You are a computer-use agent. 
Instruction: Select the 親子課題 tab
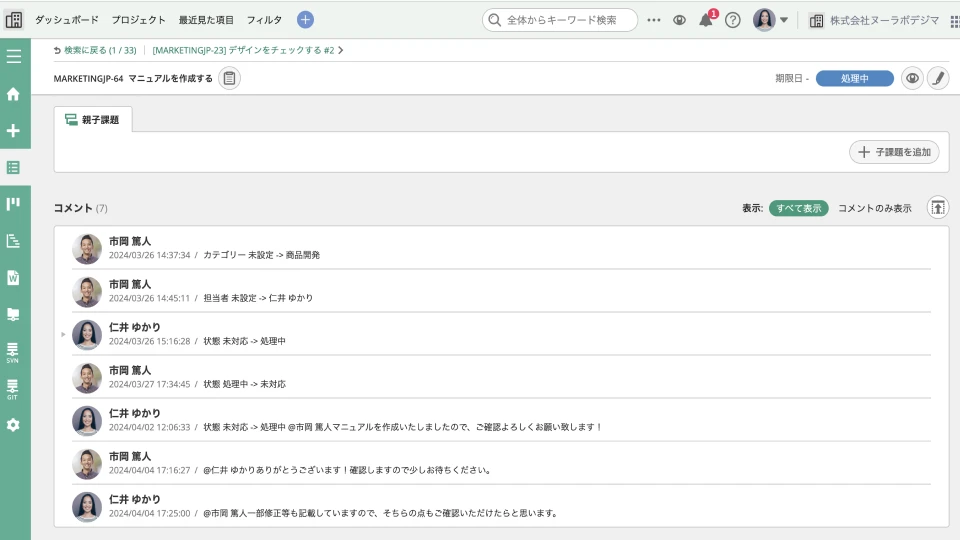pyautogui.click(x=93, y=119)
